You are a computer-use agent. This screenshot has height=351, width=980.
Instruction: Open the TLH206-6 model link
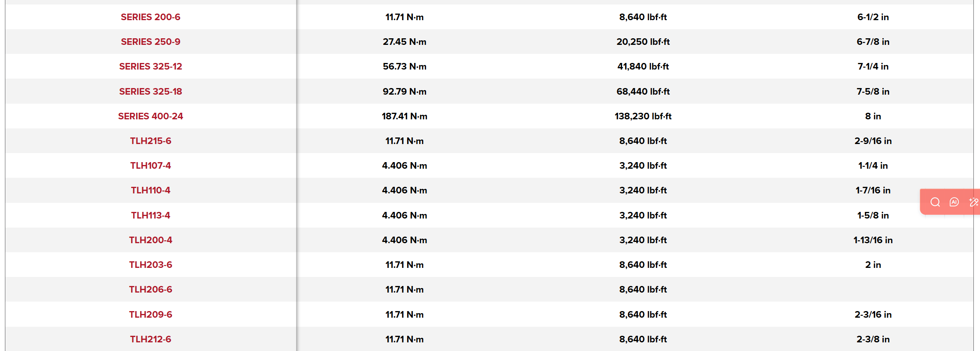151,289
